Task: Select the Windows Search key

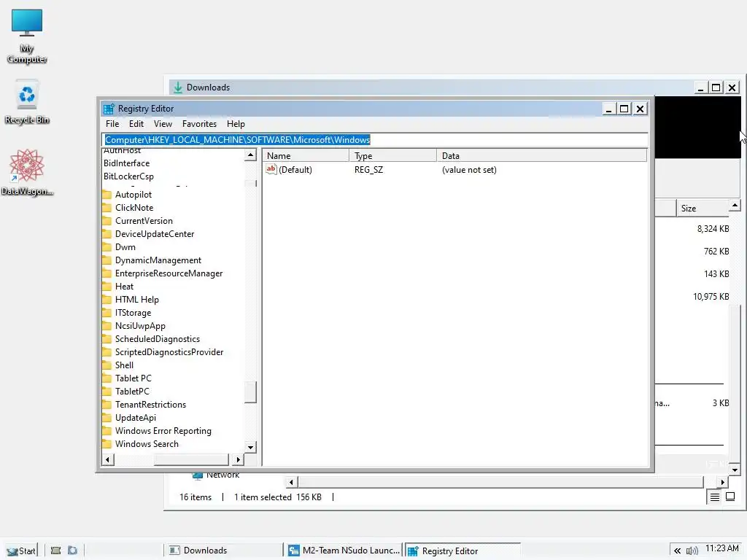Action: (147, 444)
